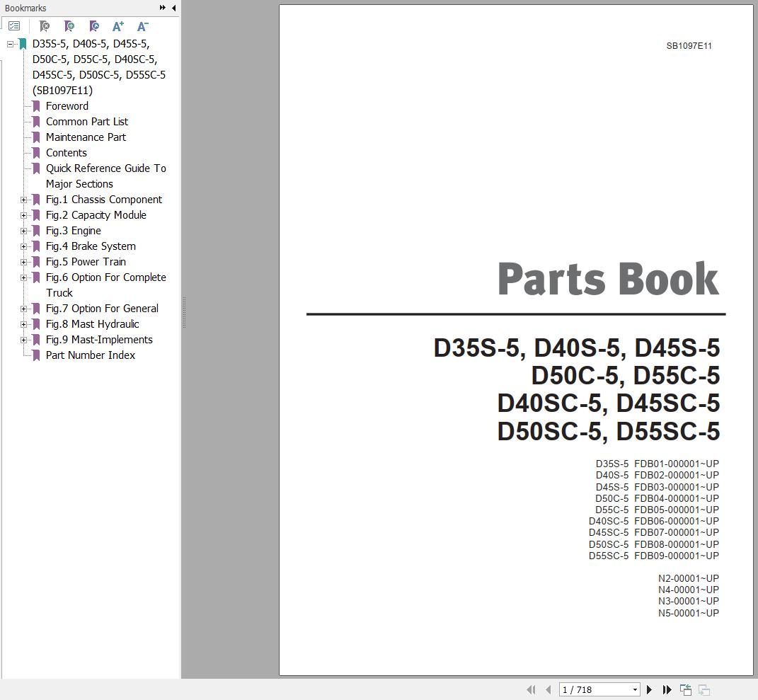Screen dimensions: 758x700
Task: Decrease bookmark text size with A- icon
Action: click(x=142, y=26)
